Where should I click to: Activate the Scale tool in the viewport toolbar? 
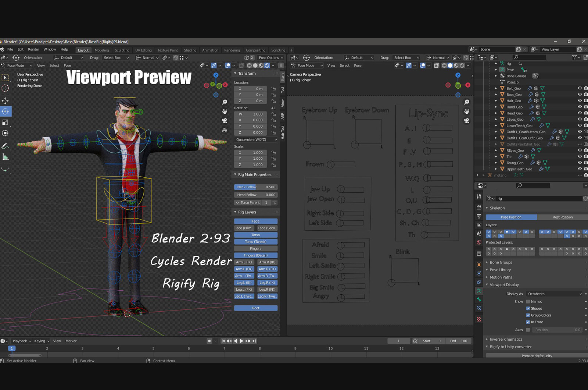(x=5, y=123)
